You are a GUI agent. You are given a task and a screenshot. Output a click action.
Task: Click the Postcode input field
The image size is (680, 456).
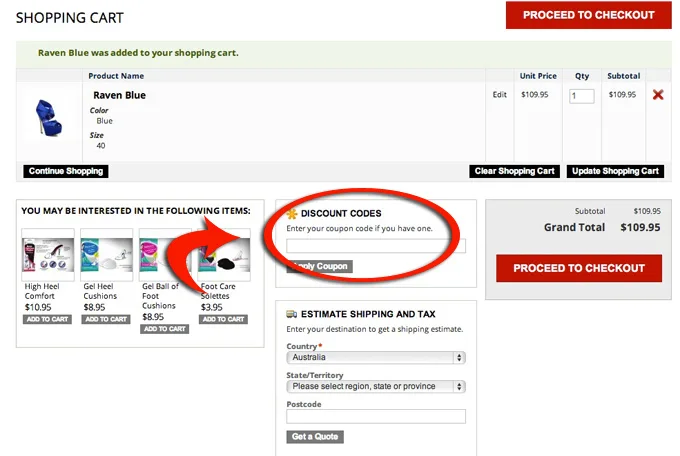(375, 416)
